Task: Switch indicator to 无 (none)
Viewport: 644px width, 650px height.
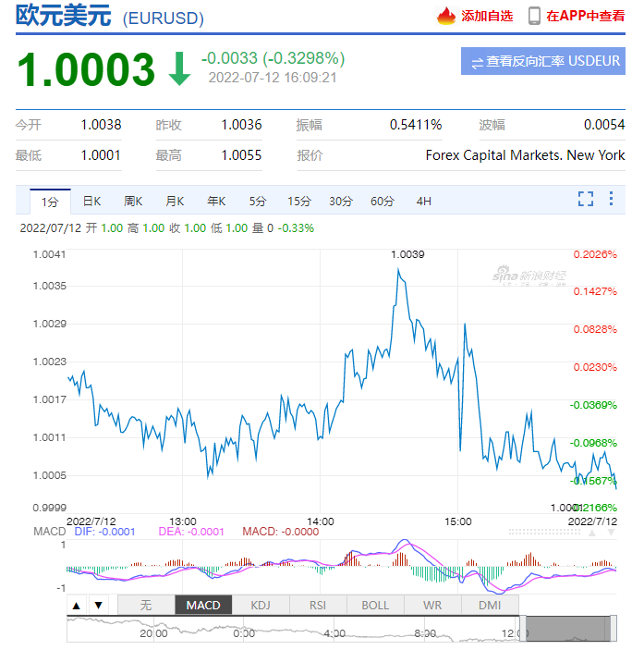Action: coord(145,606)
